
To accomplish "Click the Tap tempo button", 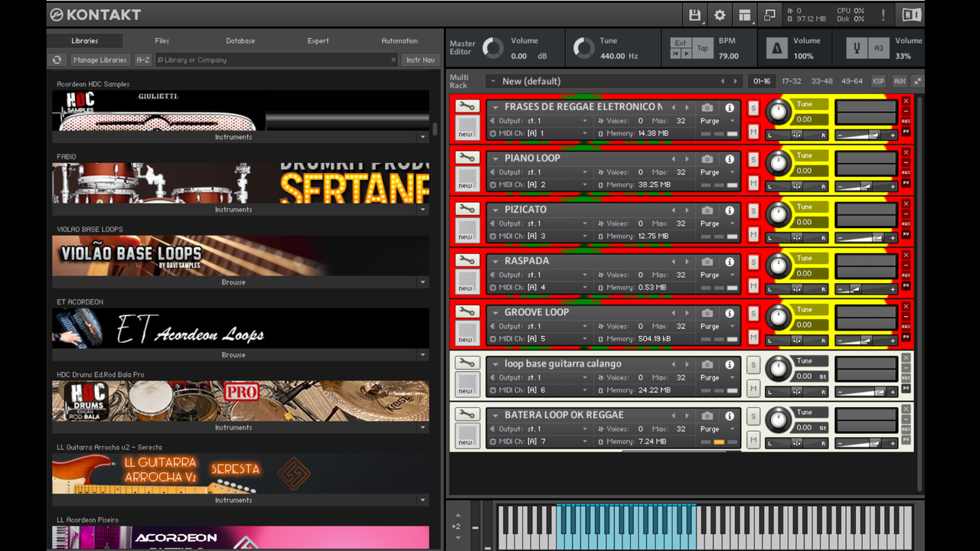I will (x=702, y=48).
